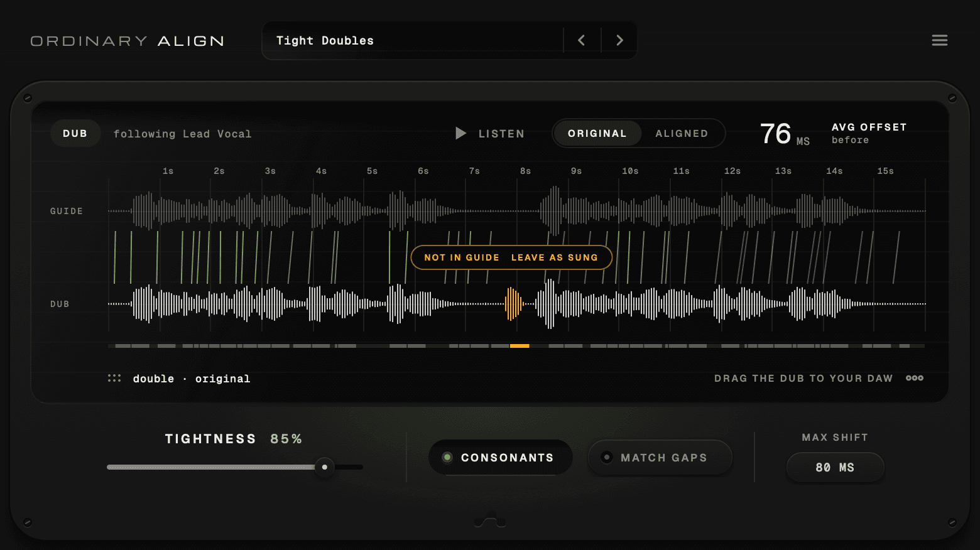Click the Listen play triangle

pos(460,133)
